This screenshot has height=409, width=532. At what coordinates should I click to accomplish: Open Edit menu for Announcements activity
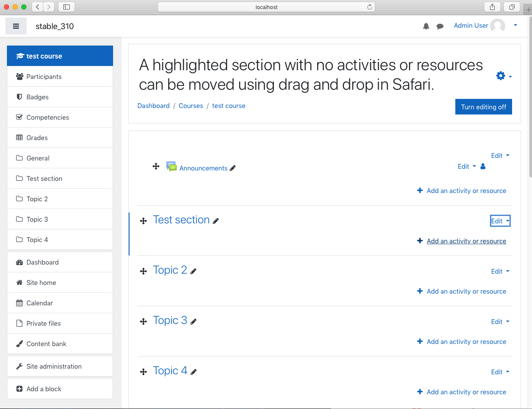tap(467, 166)
